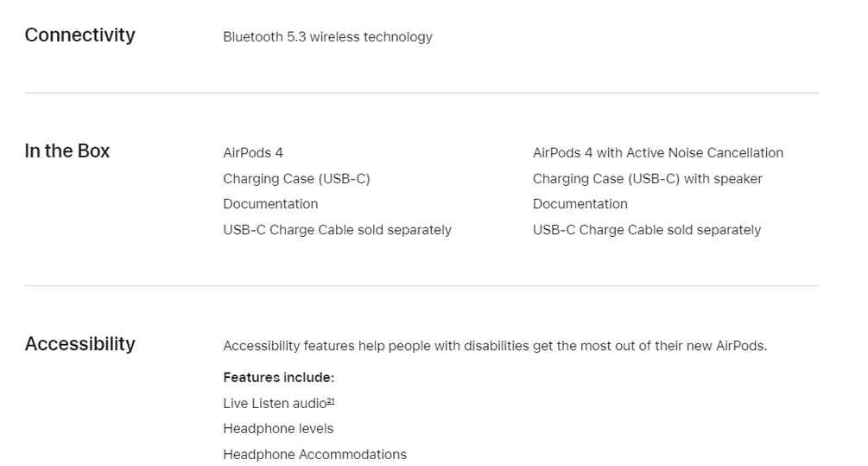868x466 pixels.
Task: Click the Accessibility section heading
Action: click(80, 344)
